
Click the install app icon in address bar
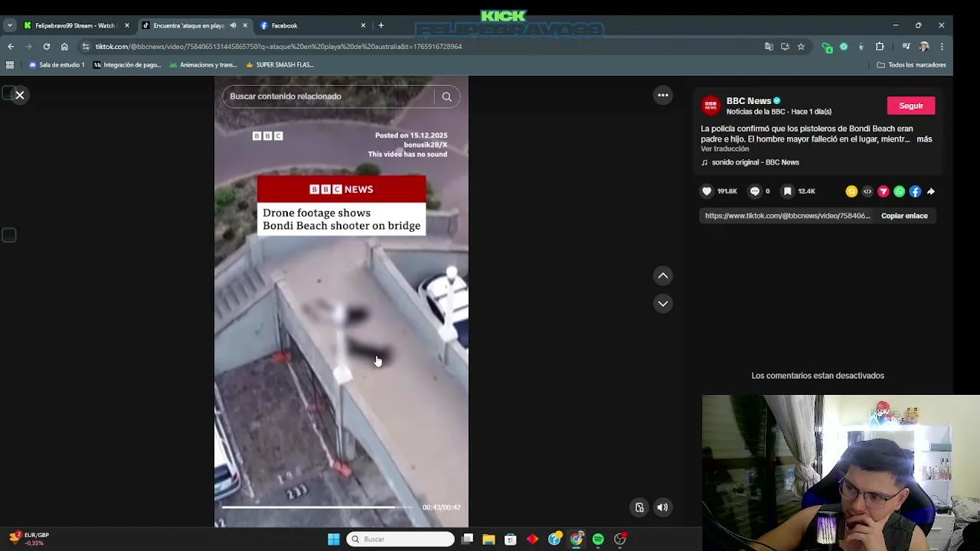[785, 47]
